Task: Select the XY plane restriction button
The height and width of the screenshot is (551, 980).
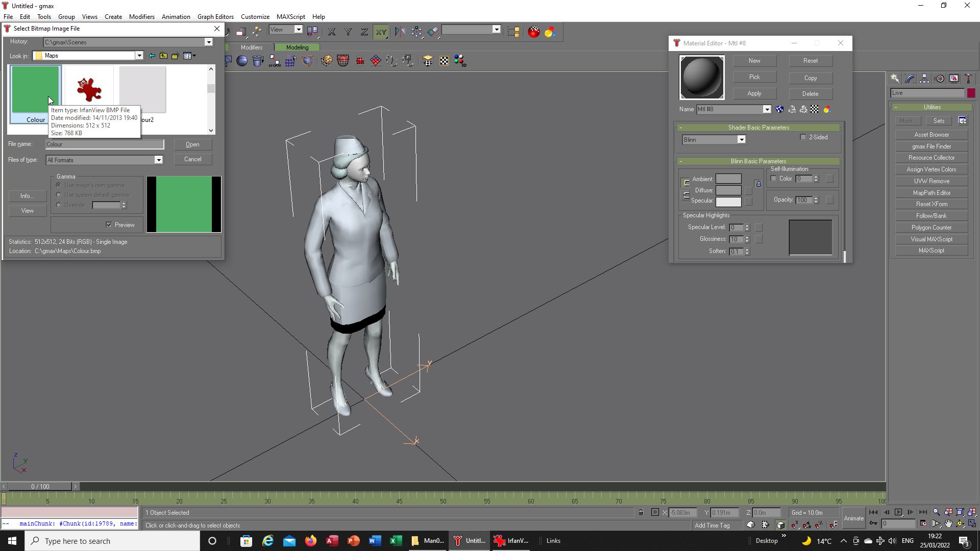Action: pos(381,32)
